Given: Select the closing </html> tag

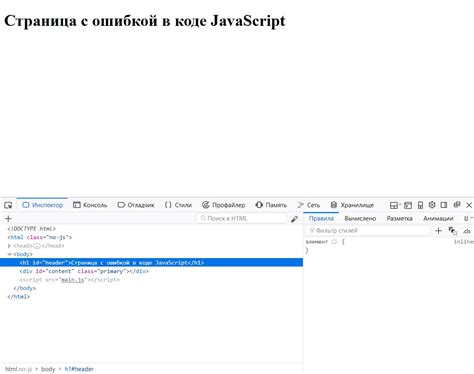Looking at the screenshot, I should click(x=19, y=296).
